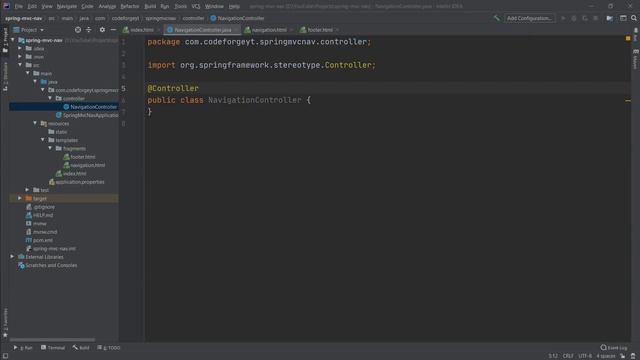Expand the target folder arrow

coord(20,198)
